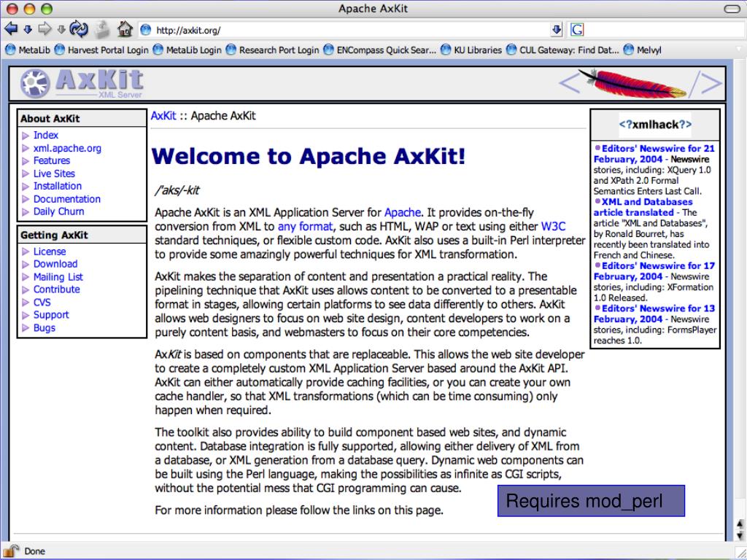This screenshot has height=560, width=747.
Task: Open the Live Sites sidebar link
Action: point(54,174)
